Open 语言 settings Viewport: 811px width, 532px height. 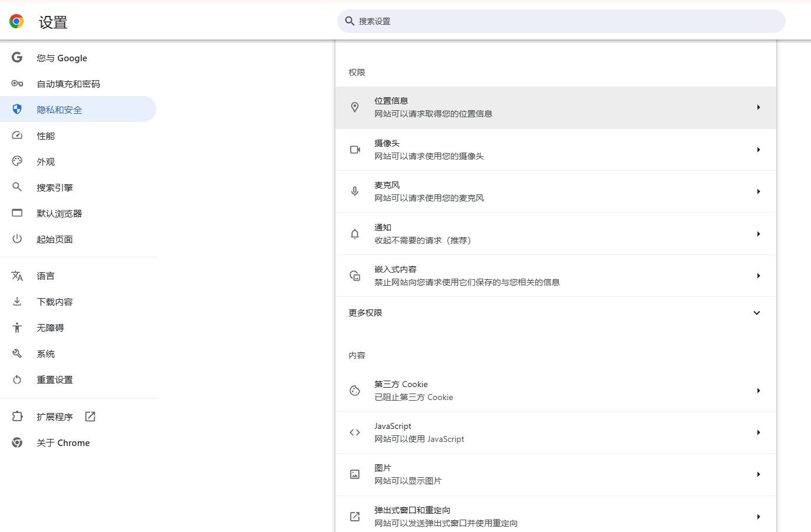(78, 276)
